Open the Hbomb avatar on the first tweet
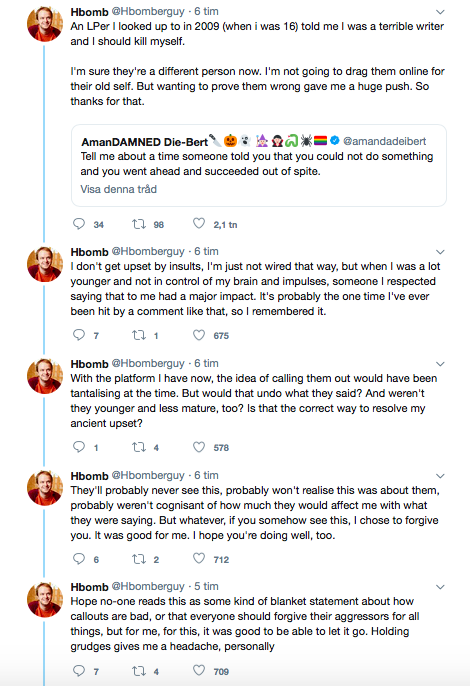This screenshot has width=470, height=686. 45,24
